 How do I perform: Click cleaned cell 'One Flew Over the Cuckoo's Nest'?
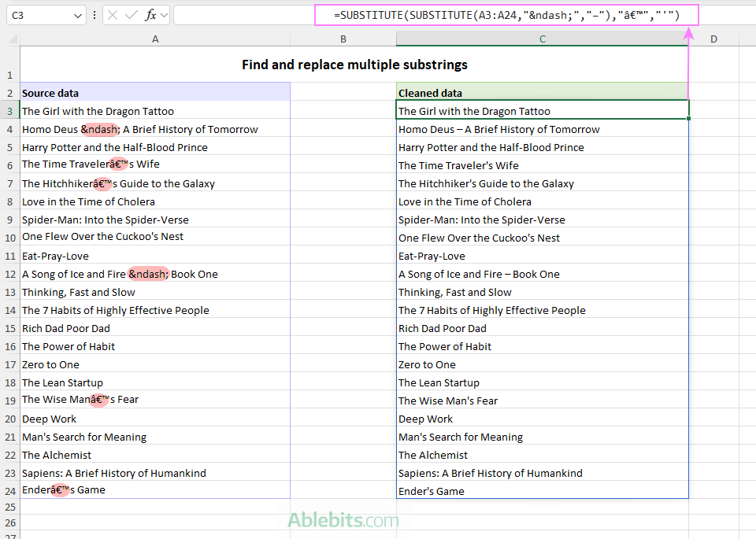click(x=543, y=237)
